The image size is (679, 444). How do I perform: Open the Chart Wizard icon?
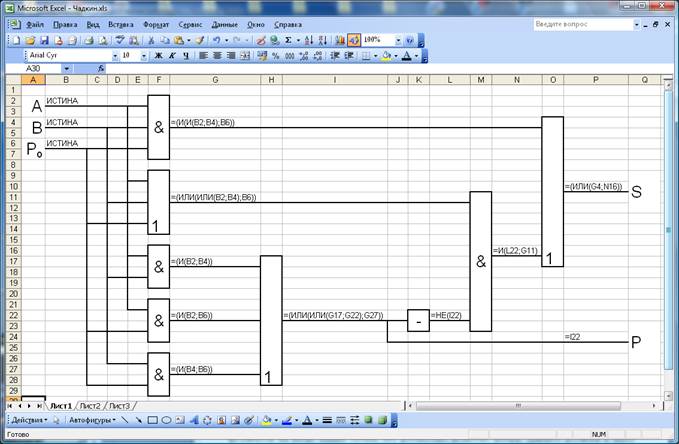pos(340,40)
